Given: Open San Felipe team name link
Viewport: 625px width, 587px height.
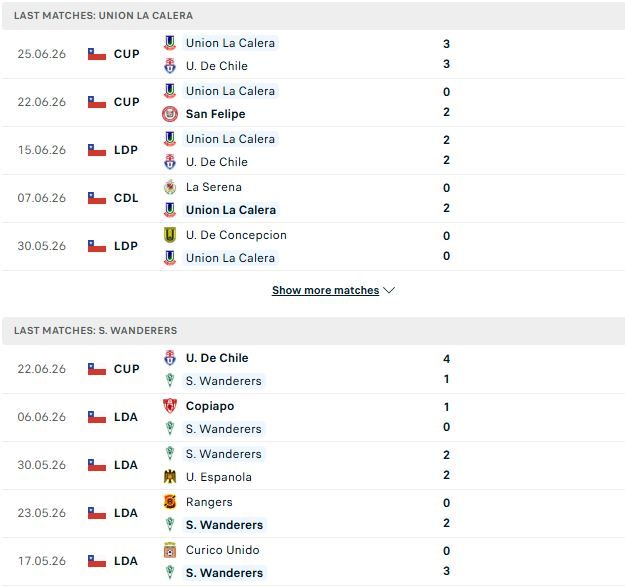Looking at the screenshot, I should [215, 114].
